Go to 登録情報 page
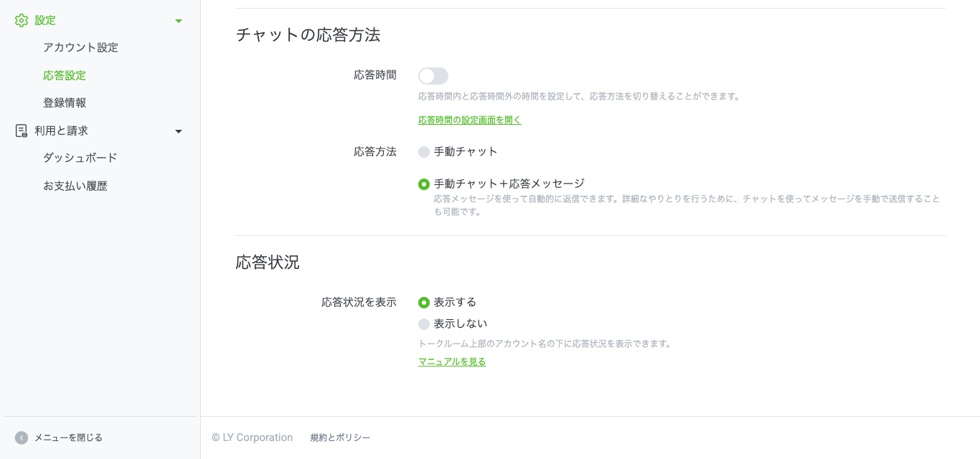The width and height of the screenshot is (980, 459). [65, 103]
